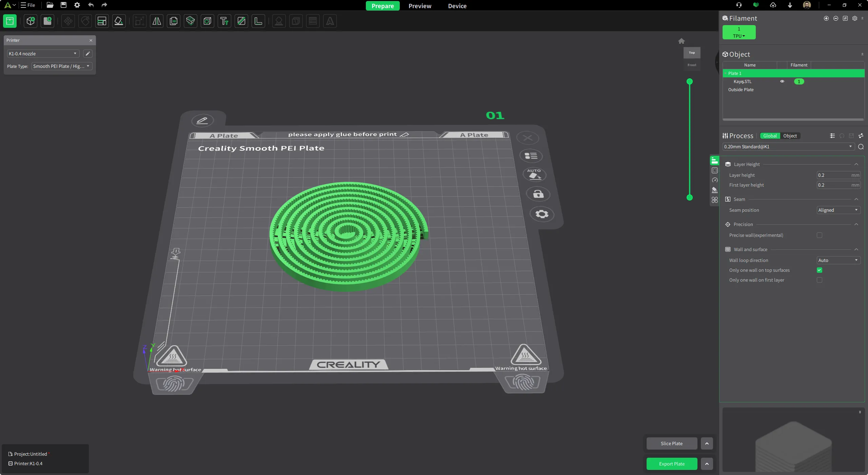The height and width of the screenshot is (475, 868).
Task: Open the Text tool in toolbar
Action: (x=224, y=21)
